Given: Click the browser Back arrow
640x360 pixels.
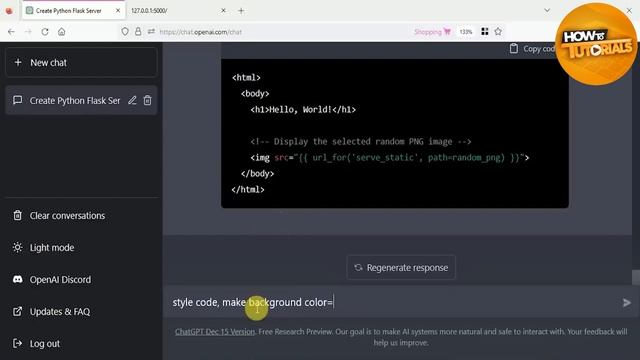Looking at the screenshot, I should point(11,32).
